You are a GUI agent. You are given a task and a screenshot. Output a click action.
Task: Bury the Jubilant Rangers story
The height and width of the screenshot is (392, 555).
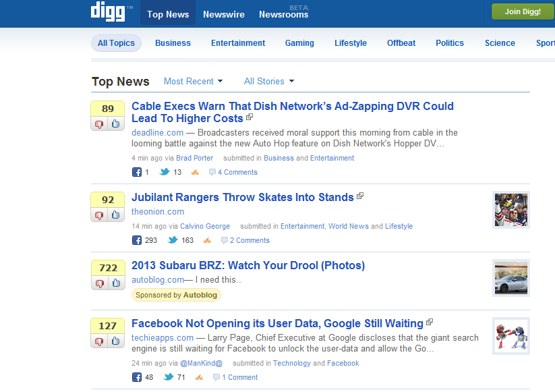99,215
